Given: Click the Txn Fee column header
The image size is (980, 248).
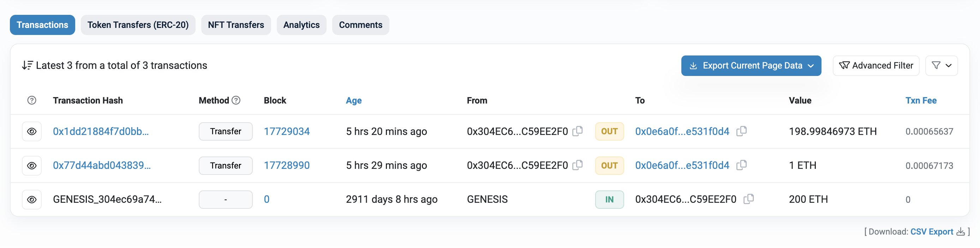Looking at the screenshot, I should point(921,101).
